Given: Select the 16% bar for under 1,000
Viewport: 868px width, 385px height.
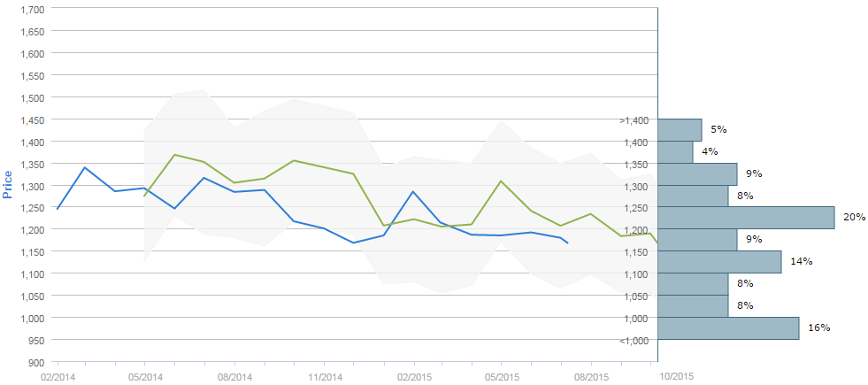Looking at the screenshot, I should pos(728,328).
